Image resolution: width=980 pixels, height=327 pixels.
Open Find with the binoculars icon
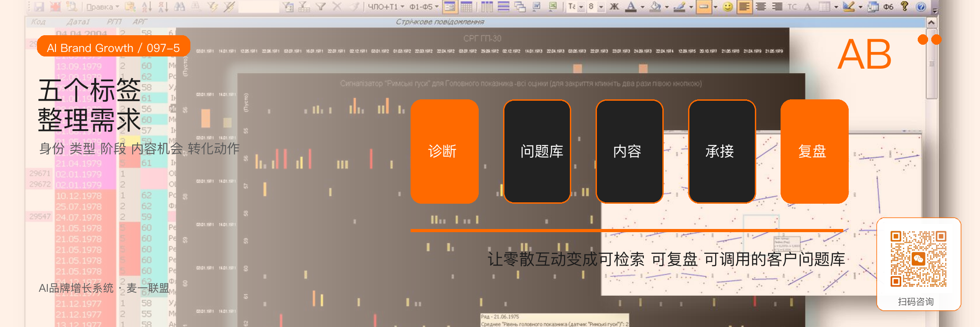pos(179,7)
